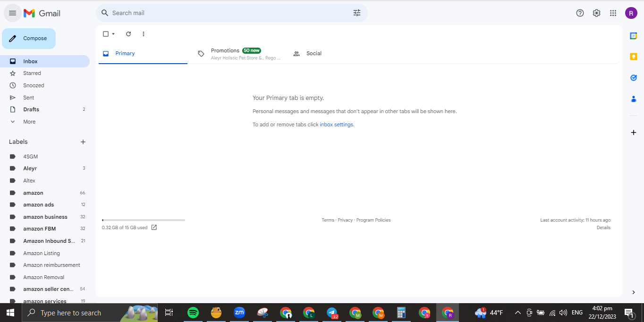
Task: Open storage management external-link icon
Action: (154, 228)
